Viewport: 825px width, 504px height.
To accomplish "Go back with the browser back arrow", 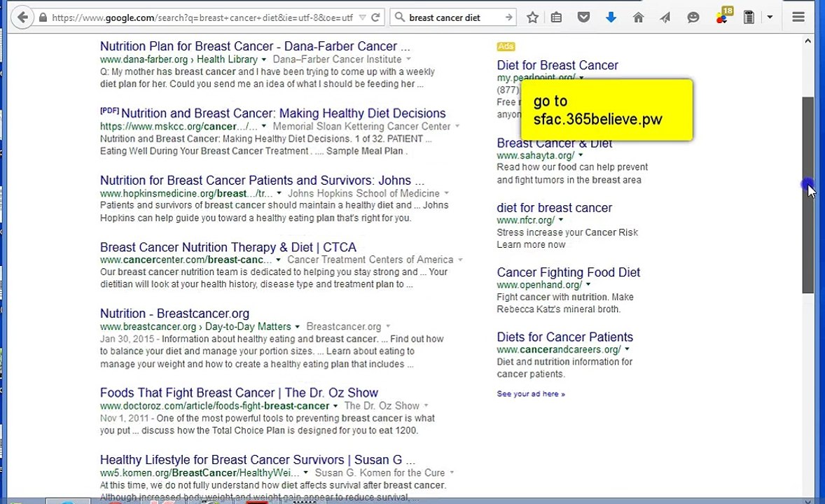I will point(22,17).
